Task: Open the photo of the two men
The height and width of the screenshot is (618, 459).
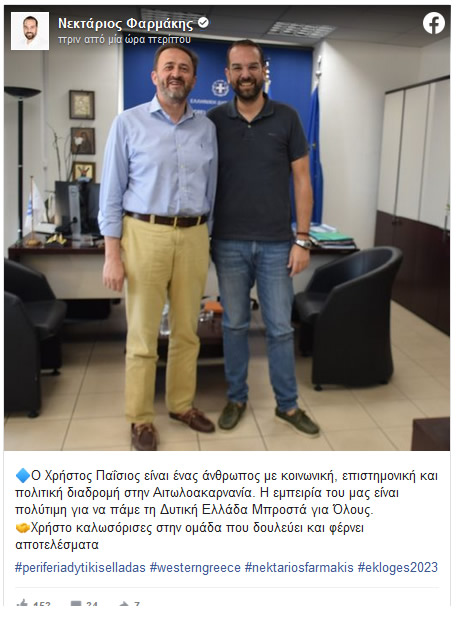Action: 227,228
